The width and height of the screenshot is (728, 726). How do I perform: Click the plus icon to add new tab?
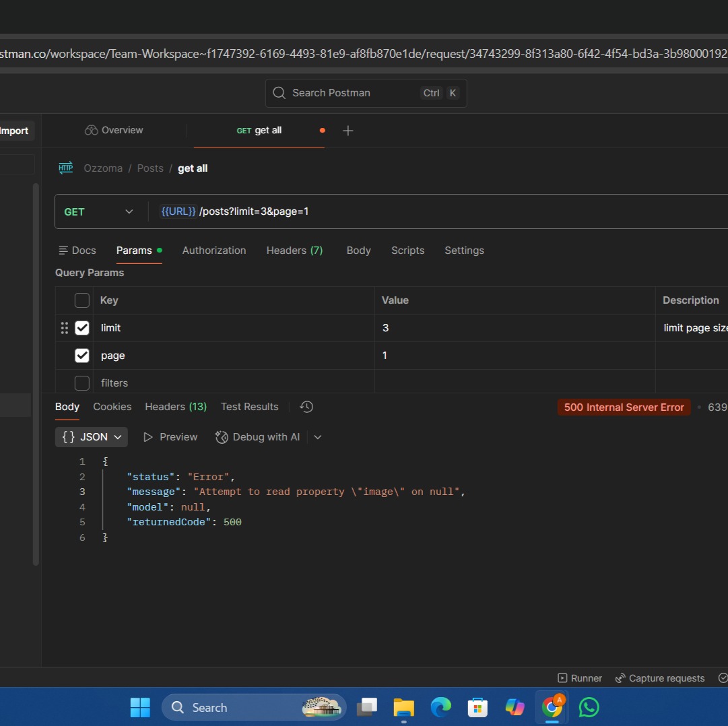tap(348, 131)
